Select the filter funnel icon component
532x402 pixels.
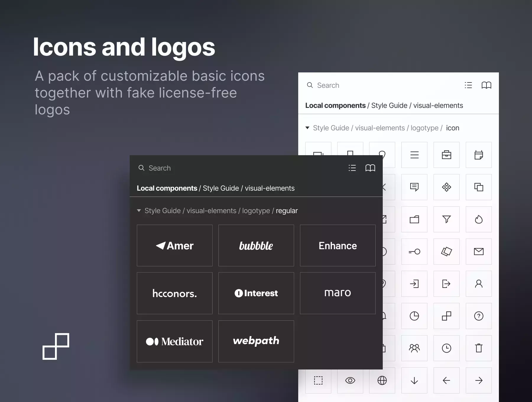pyautogui.click(x=447, y=219)
